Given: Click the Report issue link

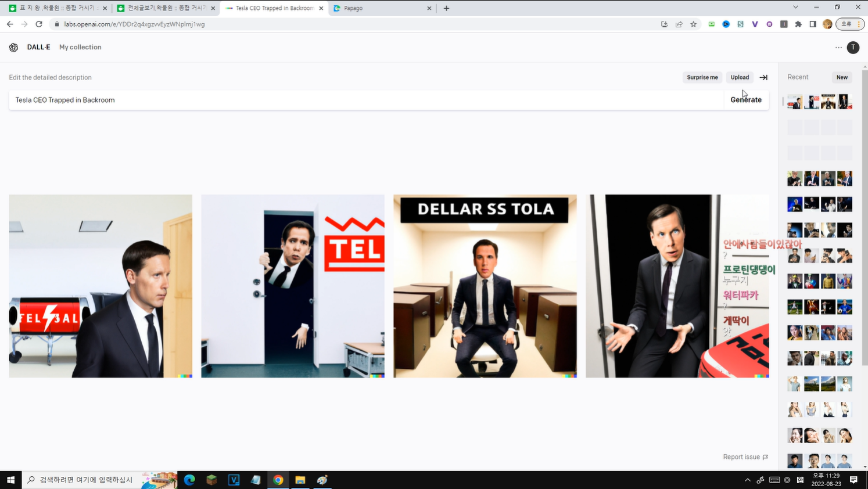Looking at the screenshot, I should click(745, 457).
